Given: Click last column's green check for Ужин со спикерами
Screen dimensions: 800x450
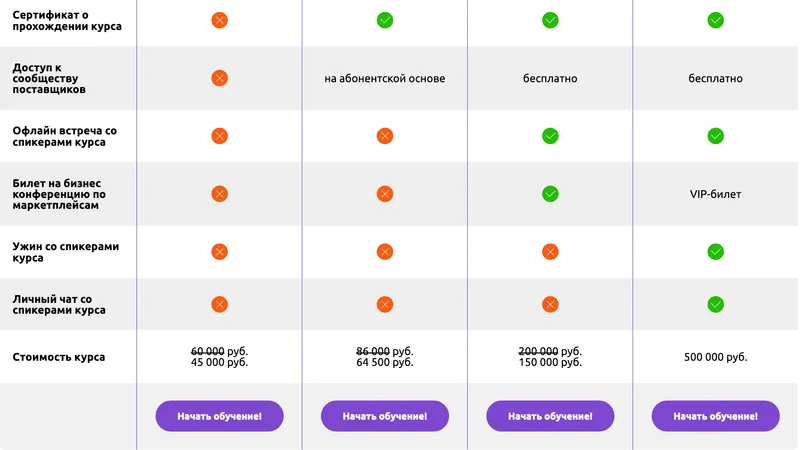Looking at the screenshot, I should 715,252.
